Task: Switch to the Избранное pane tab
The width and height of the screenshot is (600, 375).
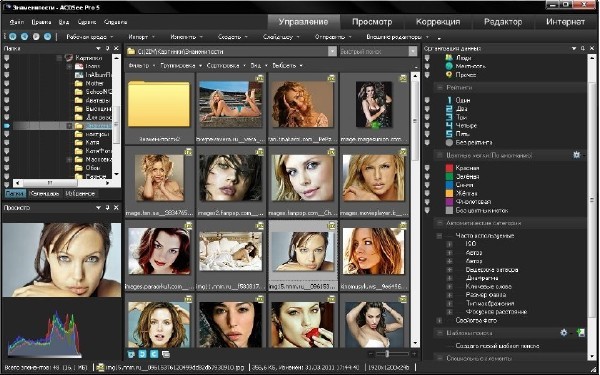Action: click(80, 194)
